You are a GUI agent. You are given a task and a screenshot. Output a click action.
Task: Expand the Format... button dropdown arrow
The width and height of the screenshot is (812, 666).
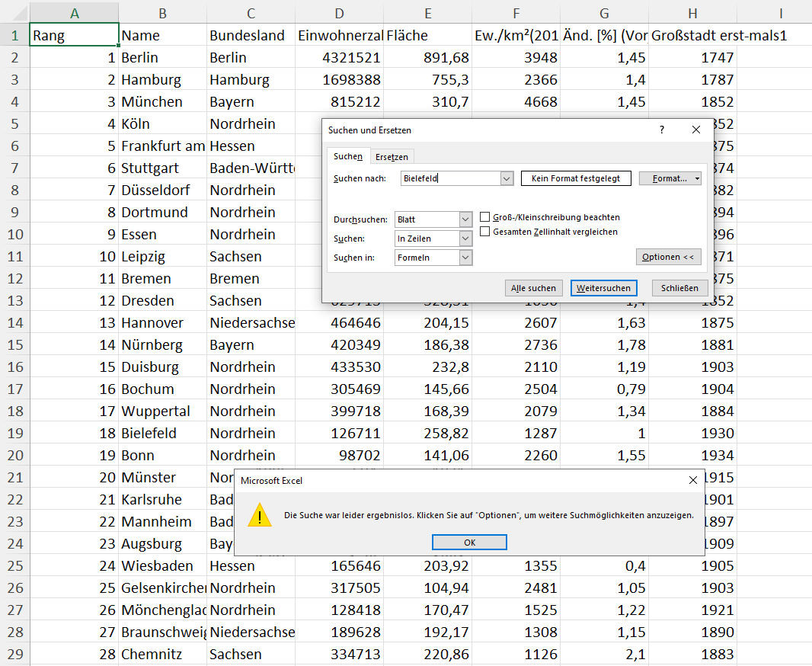tap(698, 178)
